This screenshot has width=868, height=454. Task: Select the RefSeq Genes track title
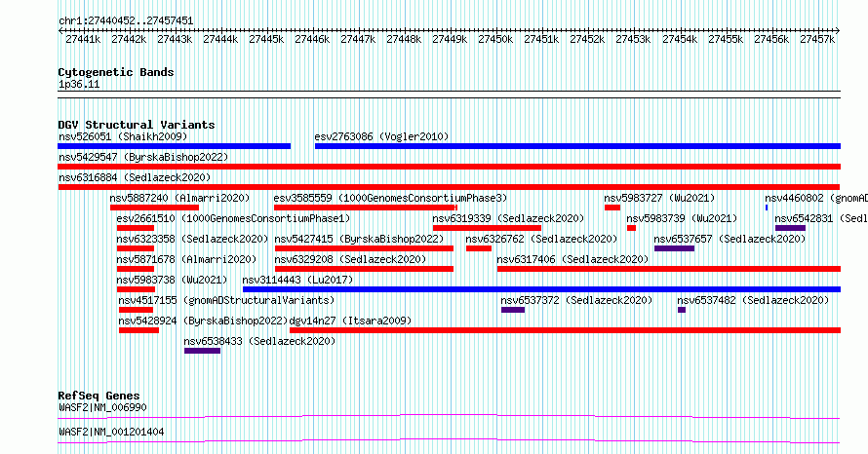coord(99,396)
